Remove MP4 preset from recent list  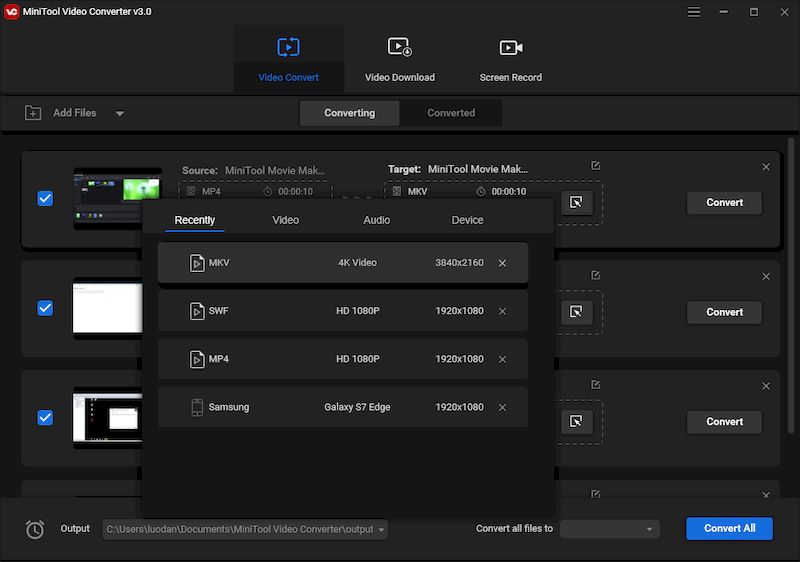coord(503,360)
